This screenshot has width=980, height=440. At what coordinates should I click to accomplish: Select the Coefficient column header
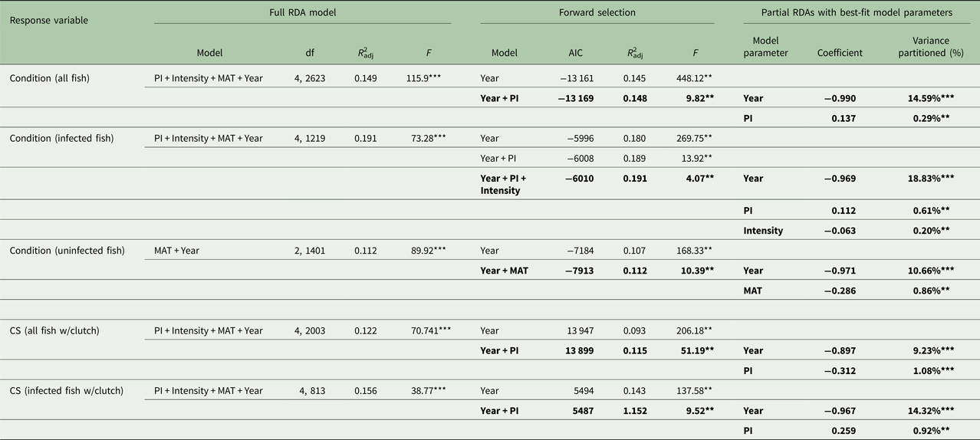pos(839,54)
